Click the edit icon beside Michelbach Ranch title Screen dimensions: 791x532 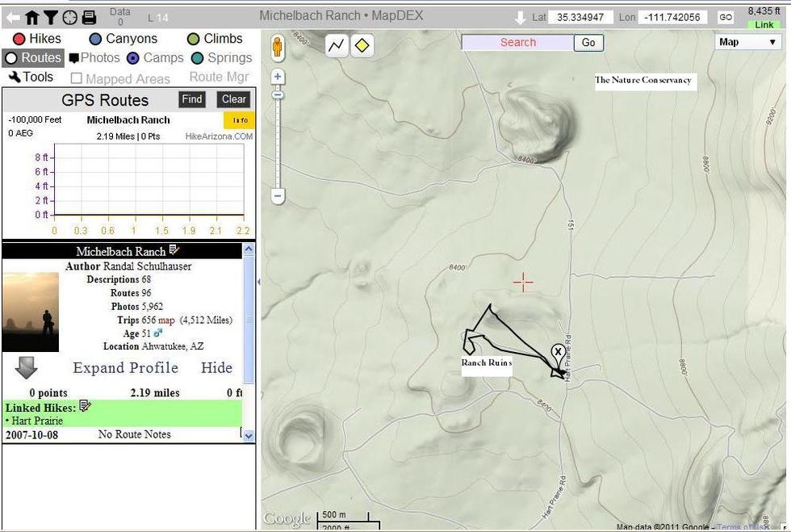pyautogui.click(x=174, y=249)
